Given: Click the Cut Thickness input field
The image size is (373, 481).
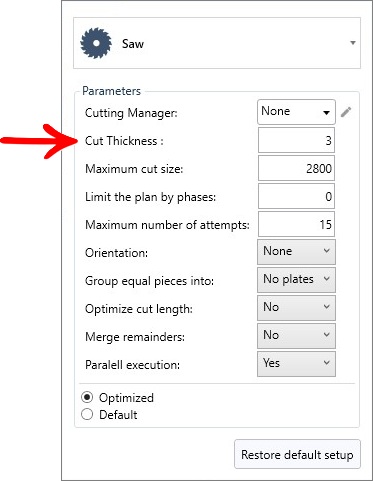Looking at the screenshot, I should [x=296, y=140].
